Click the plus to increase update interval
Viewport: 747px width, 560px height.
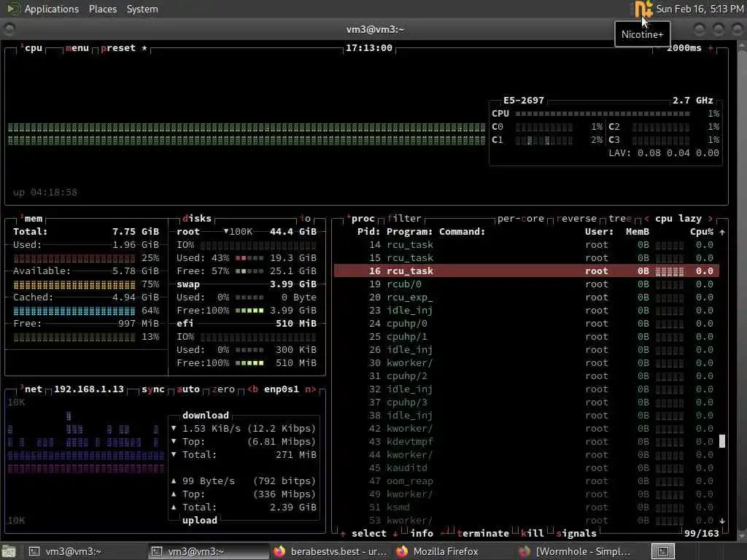(711, 48)
